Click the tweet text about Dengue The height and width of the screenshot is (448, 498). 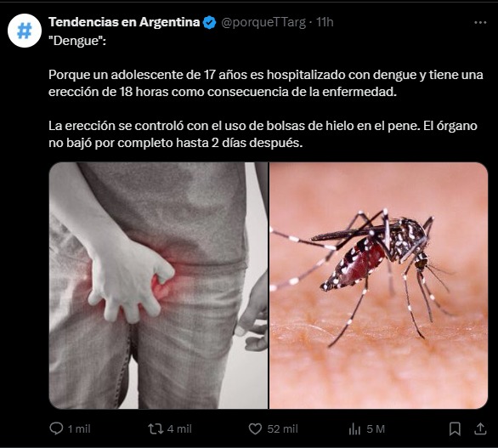[x=266, y=83]
